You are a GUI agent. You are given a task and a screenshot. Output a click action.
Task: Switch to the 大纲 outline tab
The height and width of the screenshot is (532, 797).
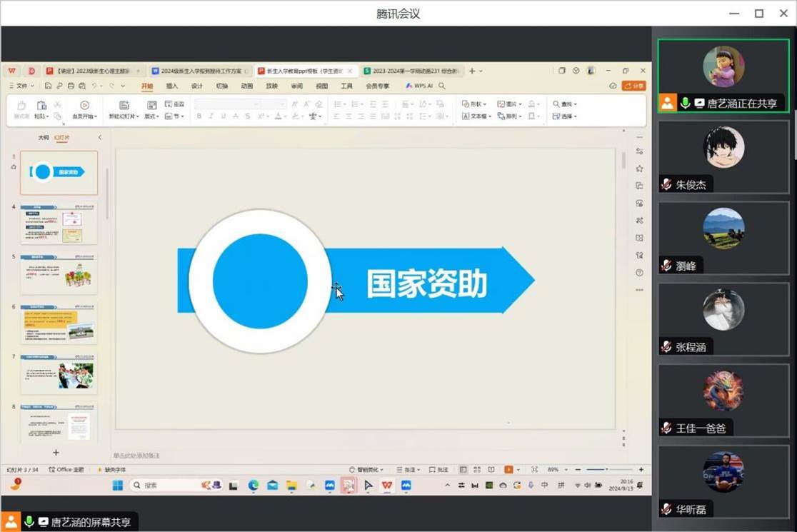tap(44, 137)
